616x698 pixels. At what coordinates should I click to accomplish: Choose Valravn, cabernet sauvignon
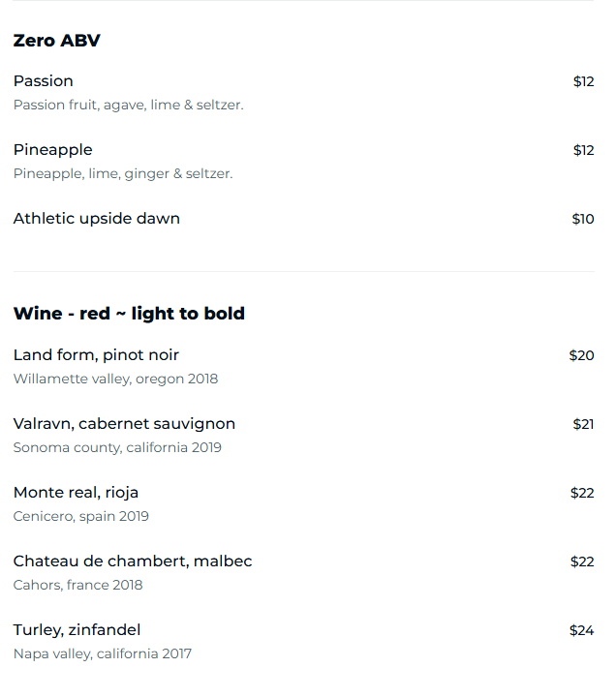click(x=124, y=424)
